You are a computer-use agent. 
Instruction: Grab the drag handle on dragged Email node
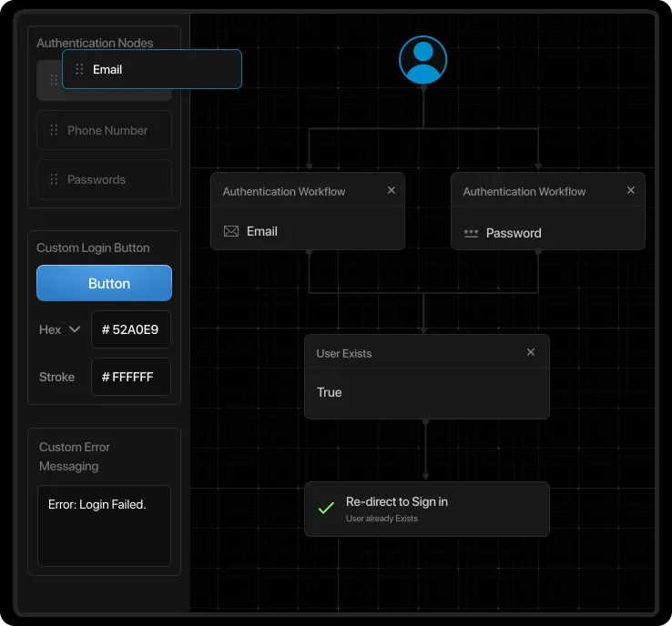pos(79,69)
